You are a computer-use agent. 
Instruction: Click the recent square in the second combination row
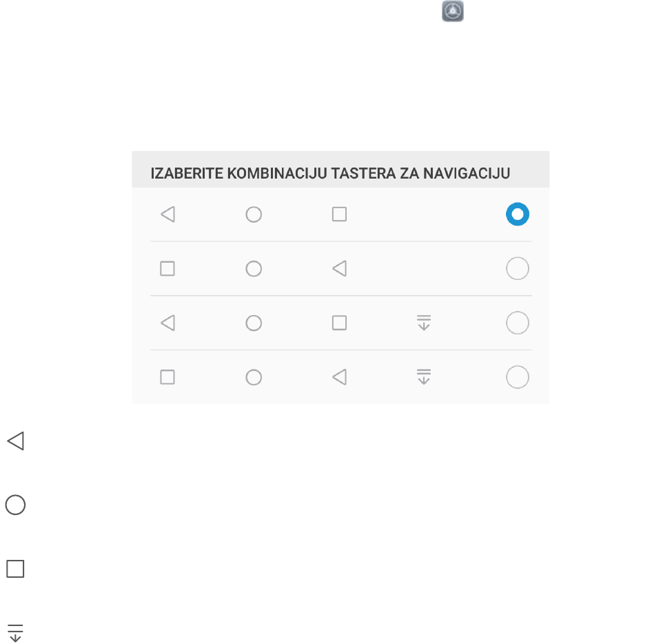(x=167, y=268)
